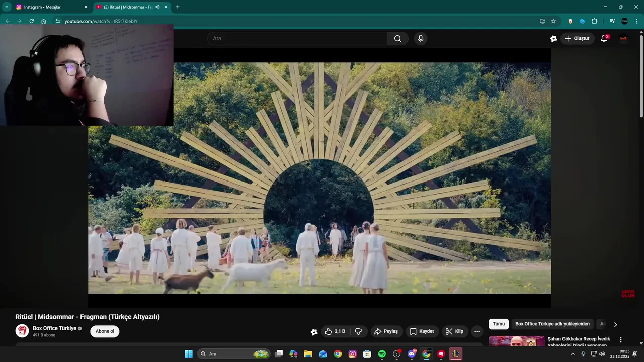The width and height of the screenshot is (644, 362).
Task: Open Box Office Türkiye channel avatar
Action: (x=22, y=331)
